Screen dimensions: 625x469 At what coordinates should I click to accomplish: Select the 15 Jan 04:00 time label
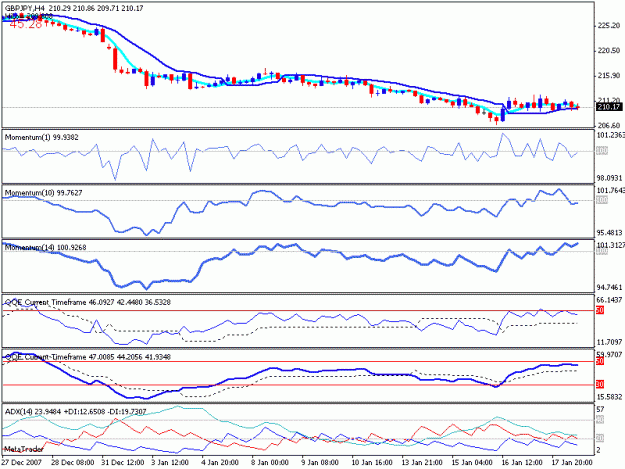tap(472, 463)
